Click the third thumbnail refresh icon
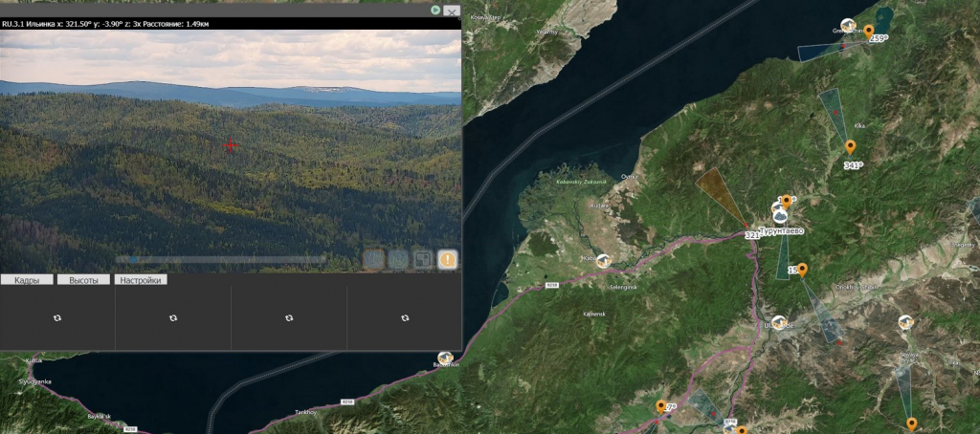The height and width of the screenshot is (434, 980). [x=289, y=317]
